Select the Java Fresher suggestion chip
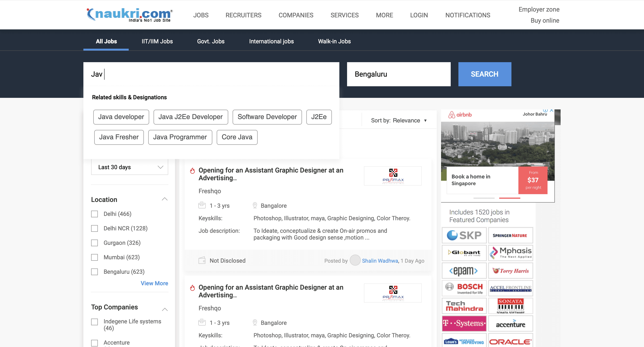This screenshot has width=644, height=347. point(119,137)
